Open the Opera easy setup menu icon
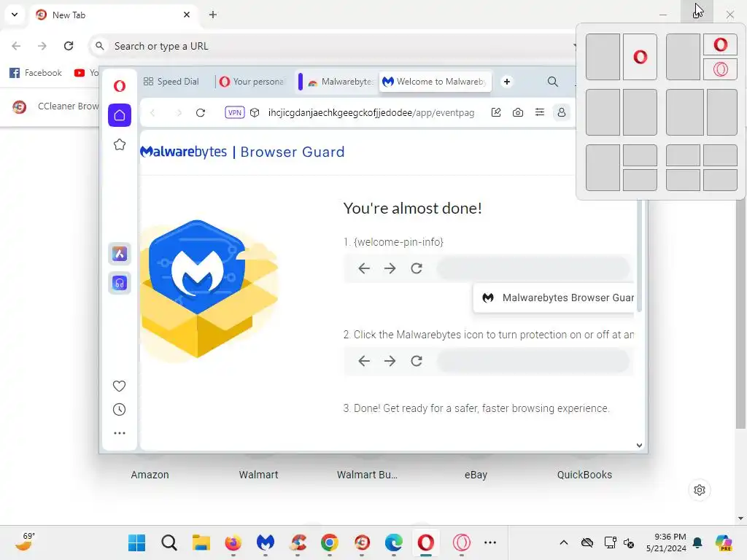747x560 pixels. coord(540,113)
